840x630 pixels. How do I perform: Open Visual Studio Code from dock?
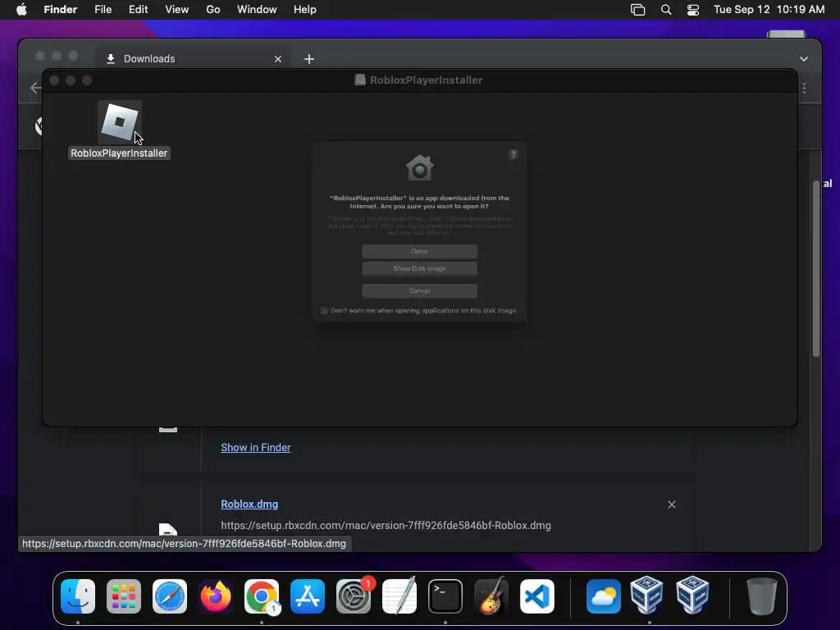tap(536, 596)
